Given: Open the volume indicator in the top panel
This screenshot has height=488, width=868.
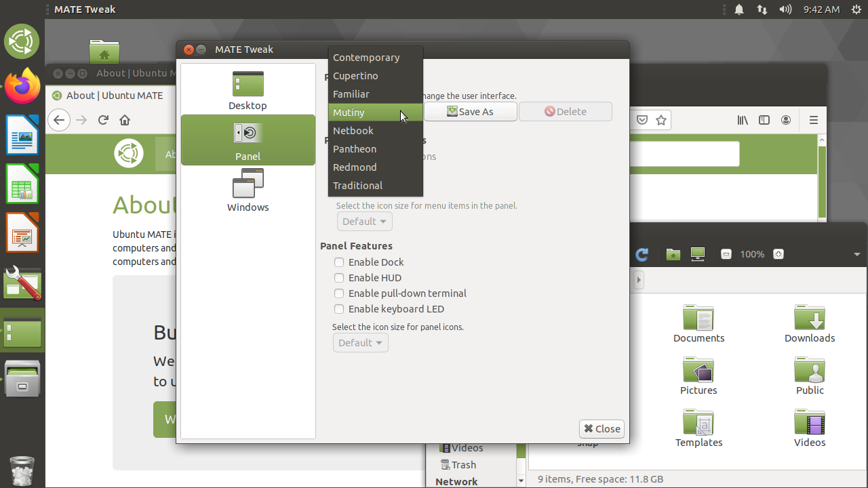Looking at the screenshot, I should click(785, 9).
